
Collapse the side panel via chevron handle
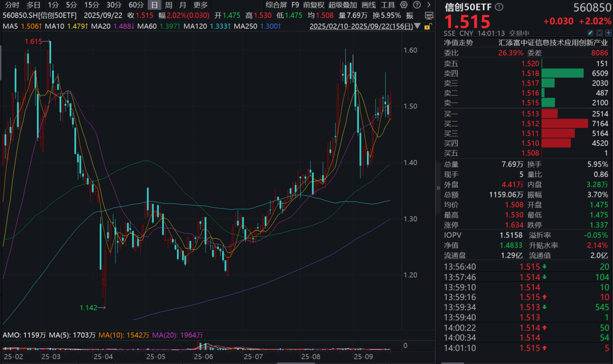(x=438, y=188)
